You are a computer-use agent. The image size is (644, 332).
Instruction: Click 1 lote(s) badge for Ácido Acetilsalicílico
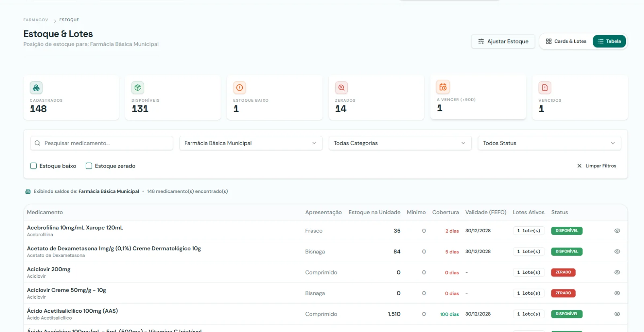click(x=529, y=314)
